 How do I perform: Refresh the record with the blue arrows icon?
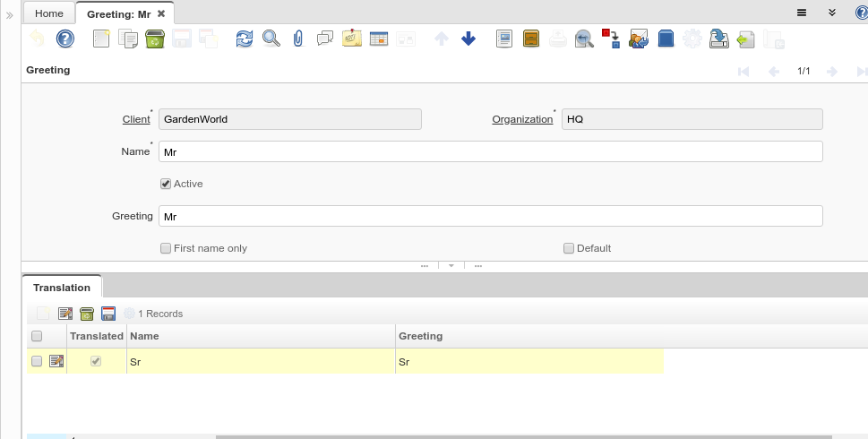click(245, 39)
